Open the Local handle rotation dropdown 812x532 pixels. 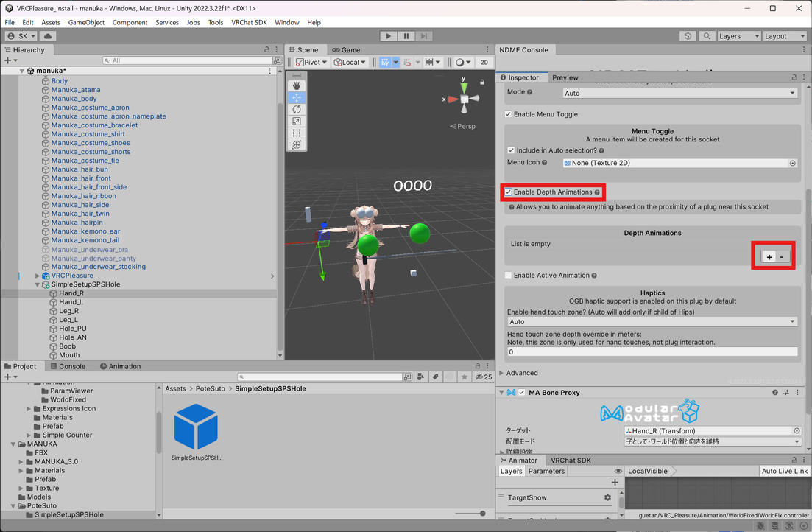click(x=350, y=62)
